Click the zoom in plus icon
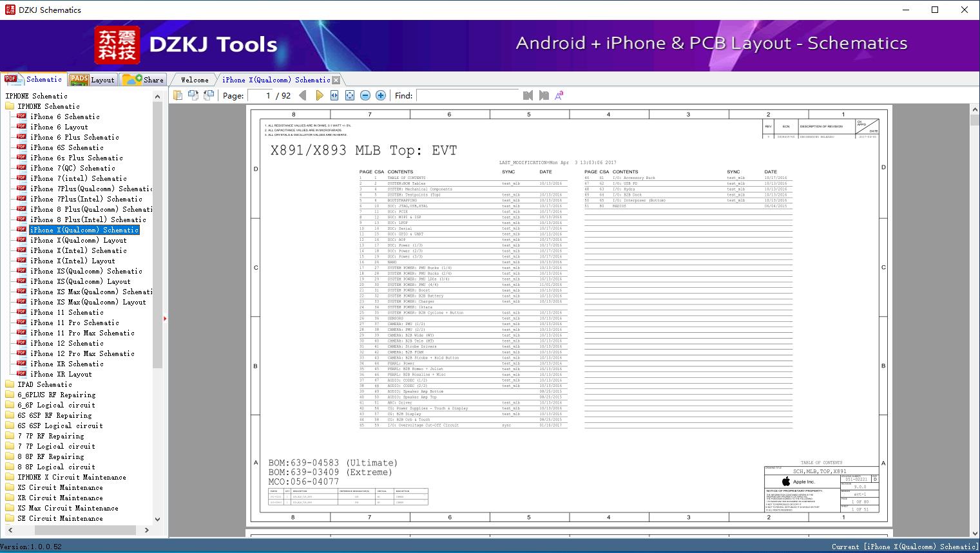Image resolution: width=980 pixels, height=553 pixels. pyautogui.click(x=381, y=95)
